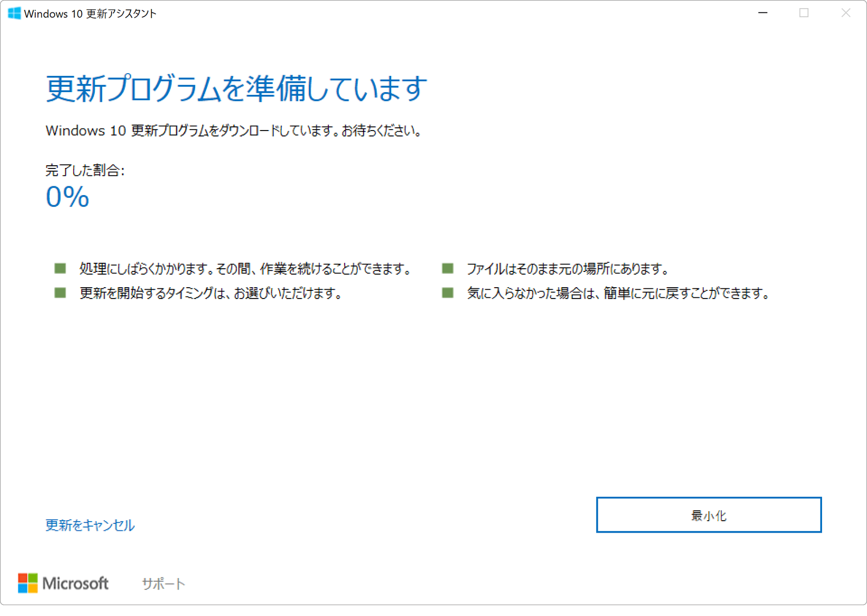
Task: Click the 最小化 button
Action: (x=709, y=515)
